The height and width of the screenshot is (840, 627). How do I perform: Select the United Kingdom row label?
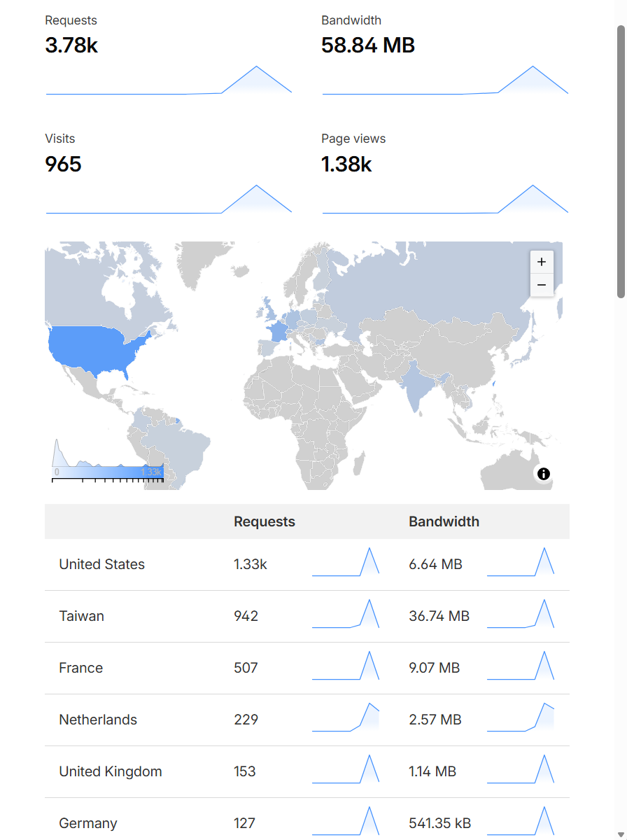[111, 771]
